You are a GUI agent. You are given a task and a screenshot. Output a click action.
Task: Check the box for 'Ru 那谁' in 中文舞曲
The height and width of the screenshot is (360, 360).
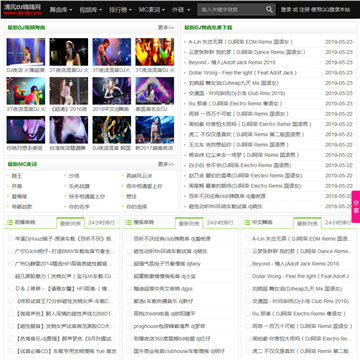tap(248, 314)
